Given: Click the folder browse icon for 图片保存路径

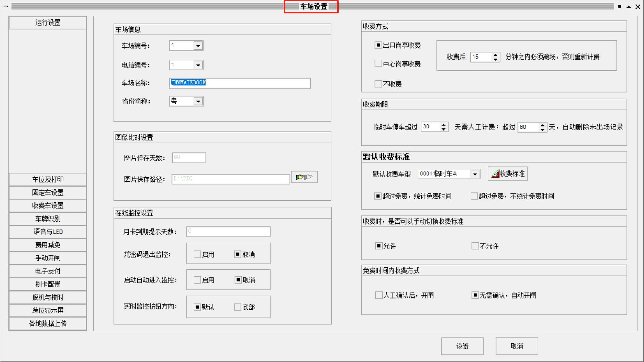Looking at the screenshot, I should point(304,177).
